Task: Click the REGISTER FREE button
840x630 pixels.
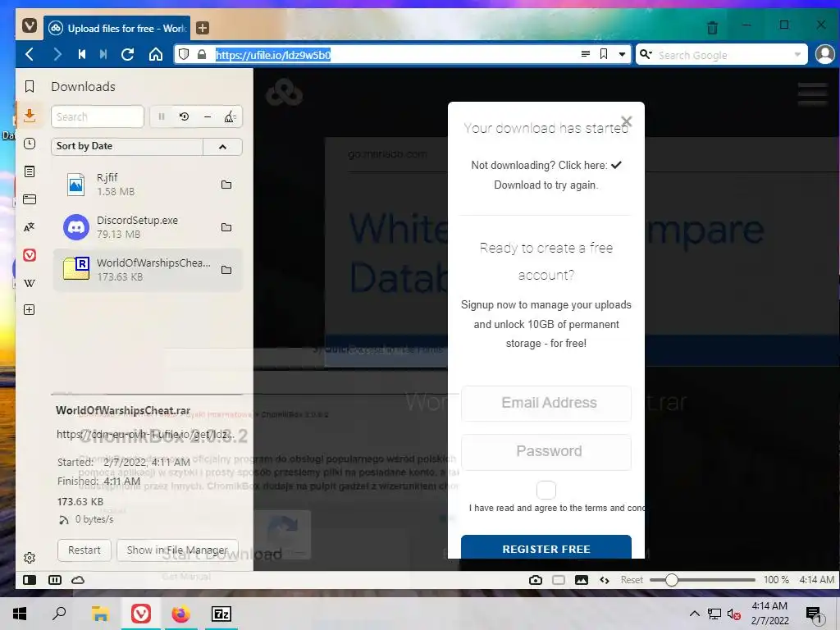Action: point(546,547)
